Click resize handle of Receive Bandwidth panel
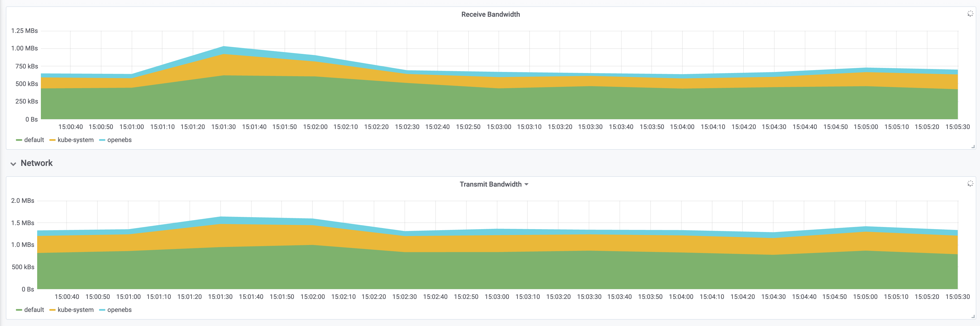This screenshot has height=326, width=980. 973,147
